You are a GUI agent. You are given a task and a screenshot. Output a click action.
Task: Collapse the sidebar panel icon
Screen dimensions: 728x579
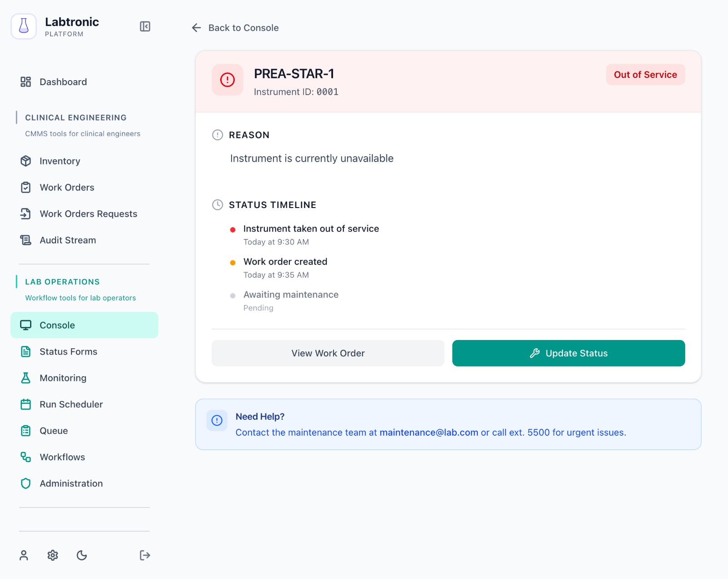[145, 27]
